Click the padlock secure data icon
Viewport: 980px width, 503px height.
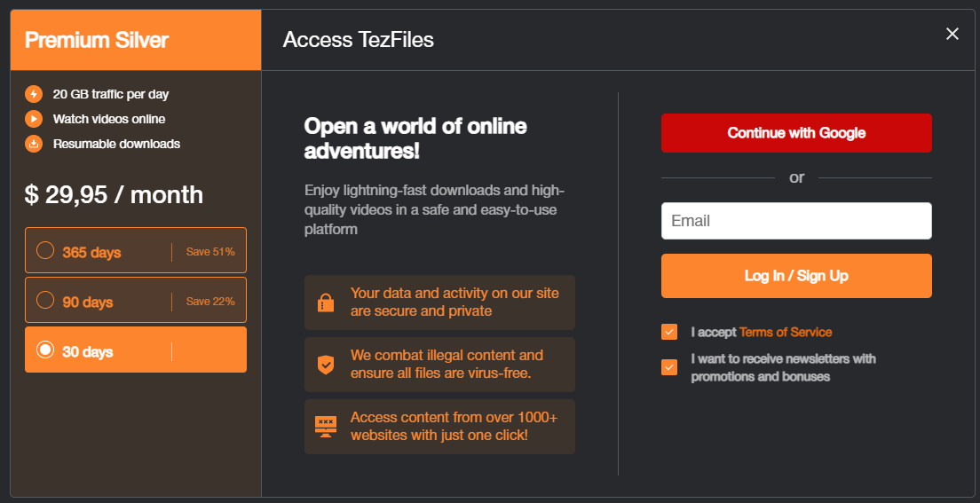coord(326,303)
